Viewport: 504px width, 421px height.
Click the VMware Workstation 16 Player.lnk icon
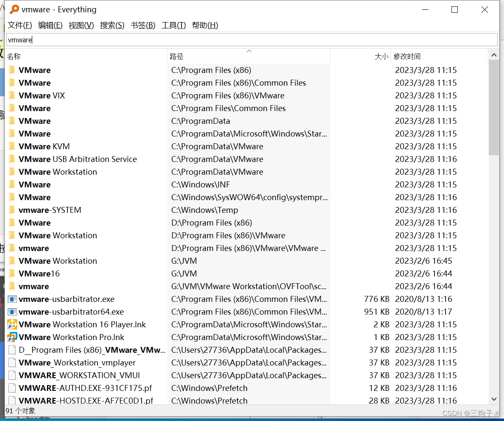coord(12,324)
